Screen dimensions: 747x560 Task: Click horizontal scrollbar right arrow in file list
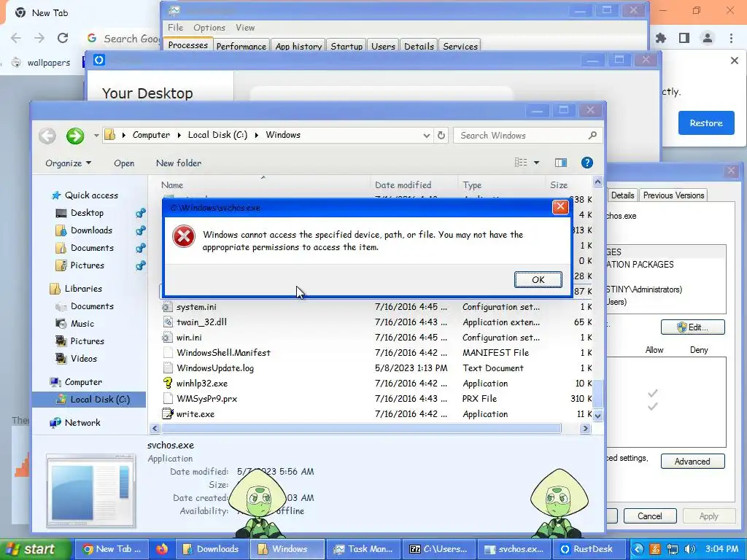(586, 429)
